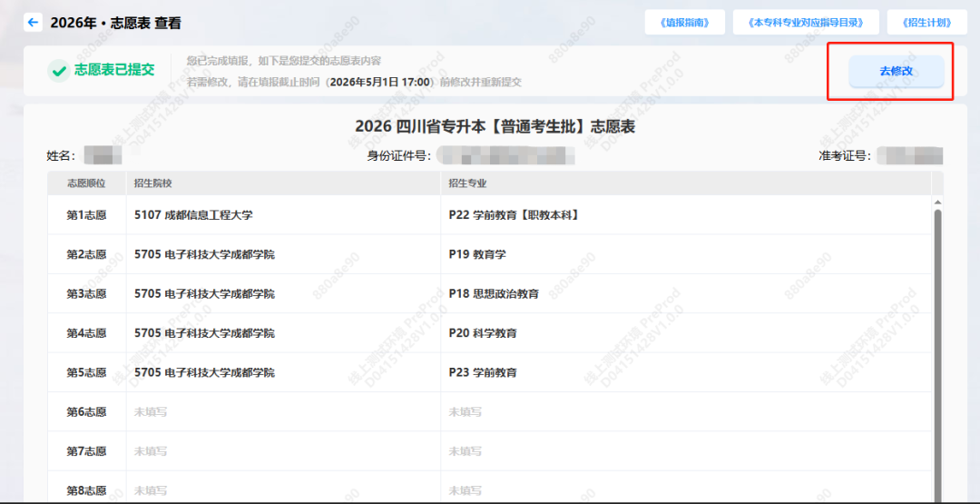The height and width of the screenshot is (504, 980).
Task: Click 未填写 school cell in 第6志愿 row
Action: 283,412
